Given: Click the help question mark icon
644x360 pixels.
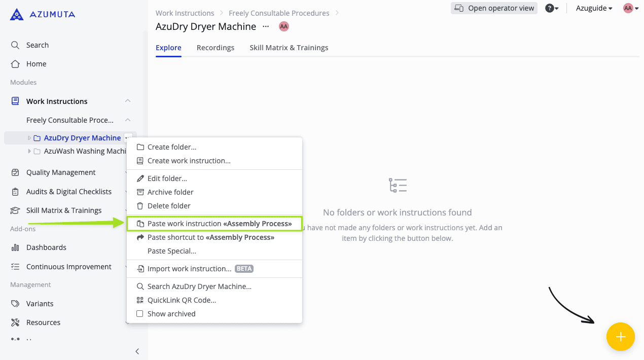Looking at the screenshot, I should point(549,8).
